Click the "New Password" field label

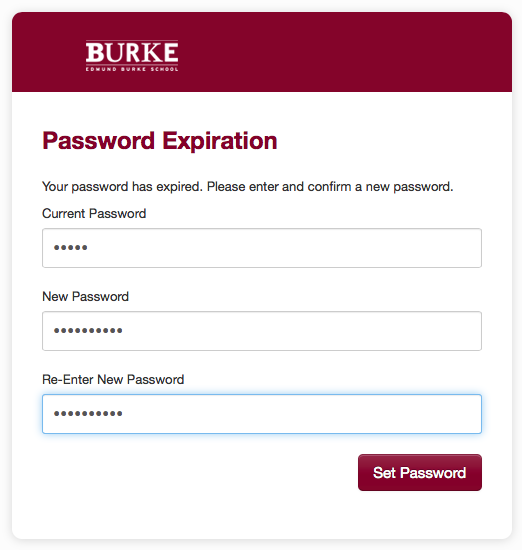coord(85,296)
